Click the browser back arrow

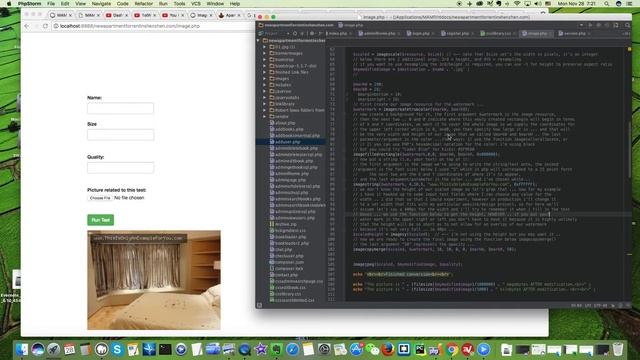[x=27, y=26]
